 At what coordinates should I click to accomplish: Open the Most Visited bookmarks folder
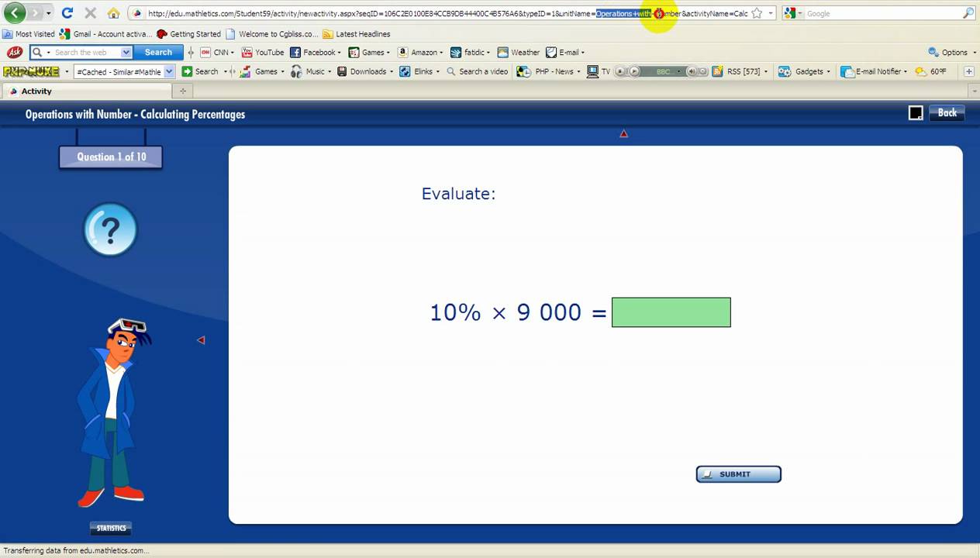[x=29, y=34]
